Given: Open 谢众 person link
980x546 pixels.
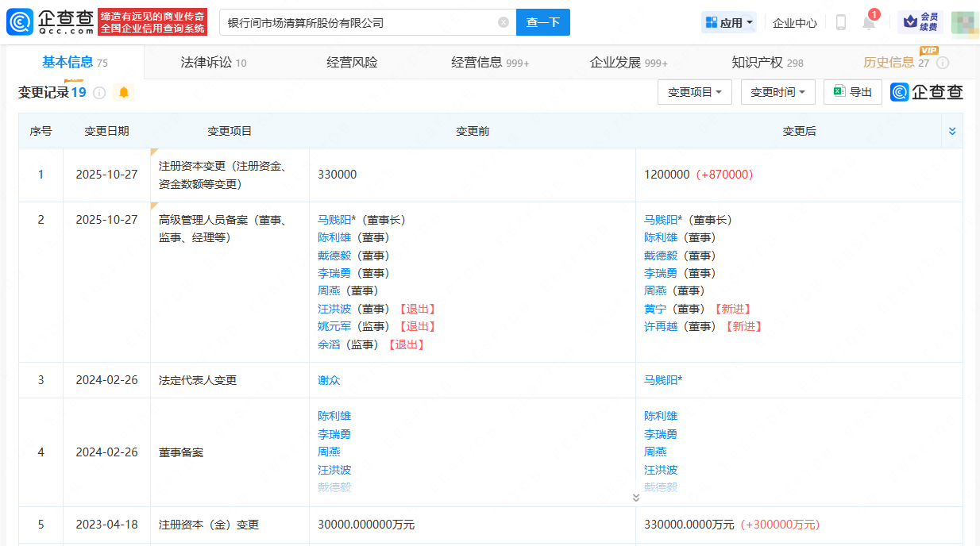Looking at the screenshot, I should pos(329,380).
